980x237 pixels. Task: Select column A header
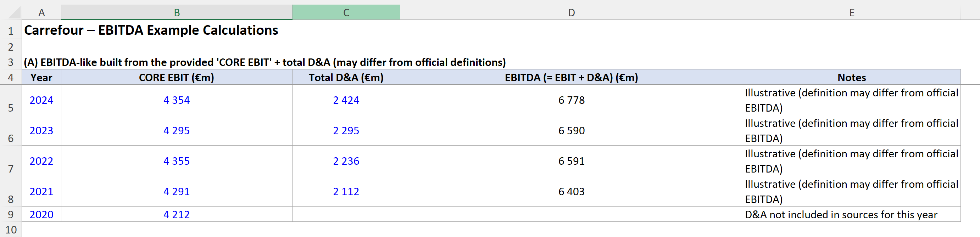point(41,12)
